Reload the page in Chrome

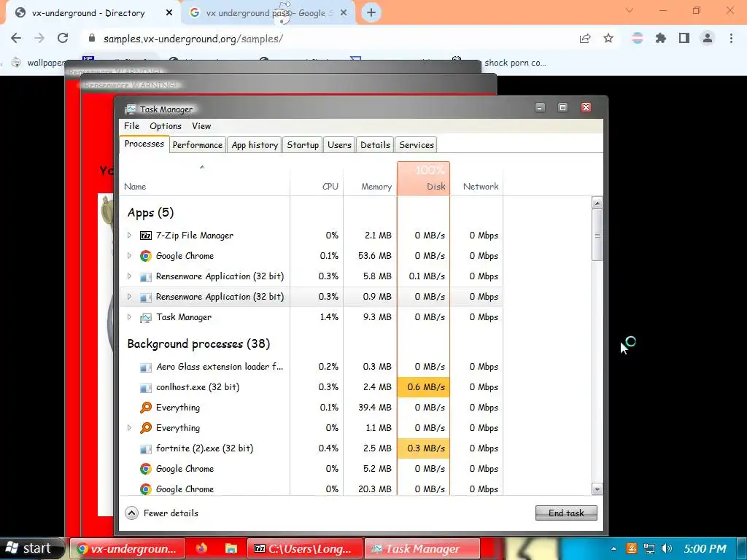coord(63,38)
